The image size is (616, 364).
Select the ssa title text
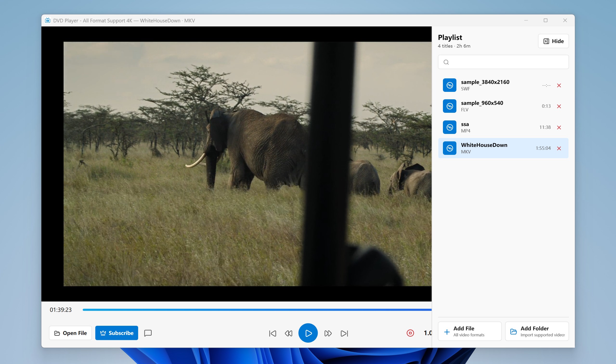pos(465,124)
